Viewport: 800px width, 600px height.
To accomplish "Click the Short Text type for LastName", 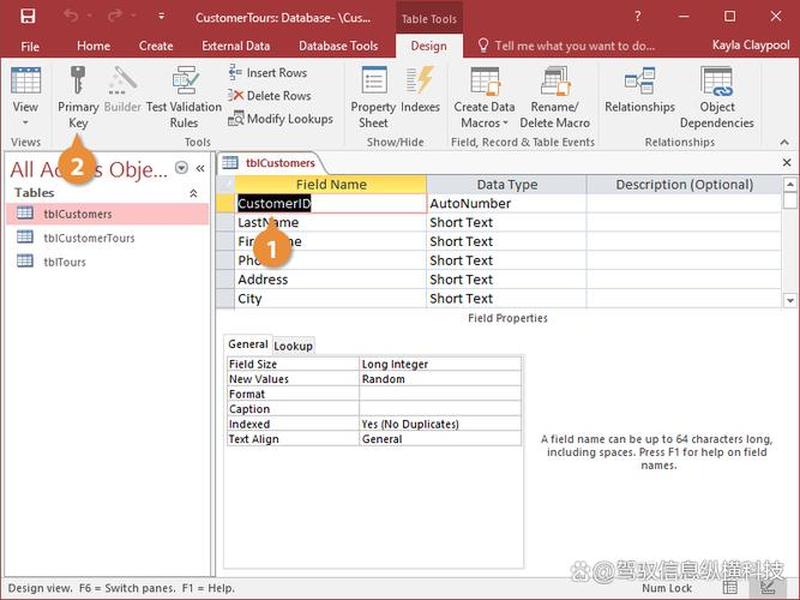I will pos(507,222).
